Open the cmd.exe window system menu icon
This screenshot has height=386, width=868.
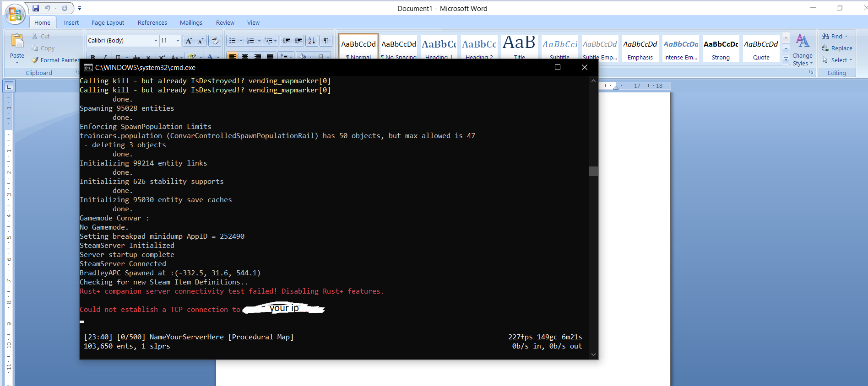click(88, 67)
